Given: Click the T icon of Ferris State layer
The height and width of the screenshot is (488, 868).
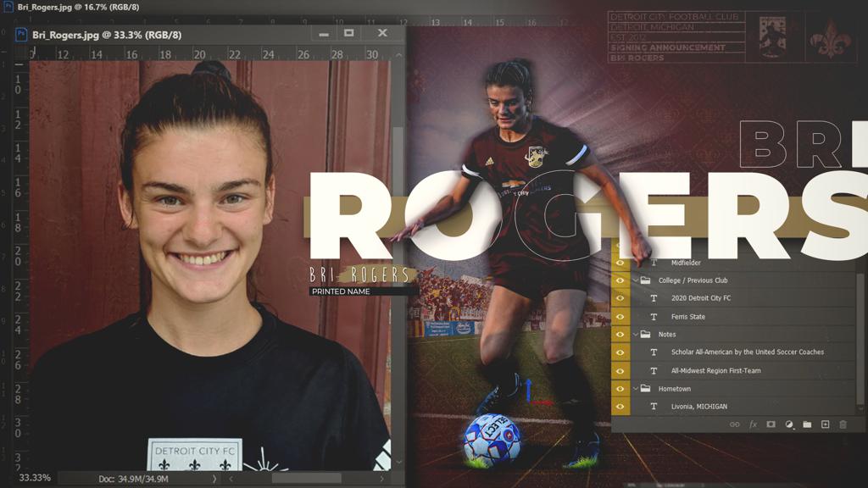Looking at the screenshot, I should [x=654, y=317].
